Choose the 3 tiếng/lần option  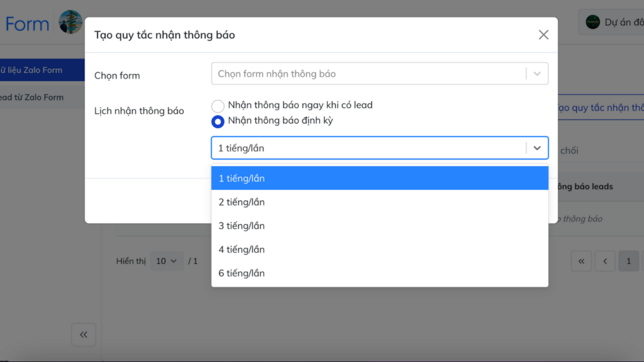click(x=379, y=226)
